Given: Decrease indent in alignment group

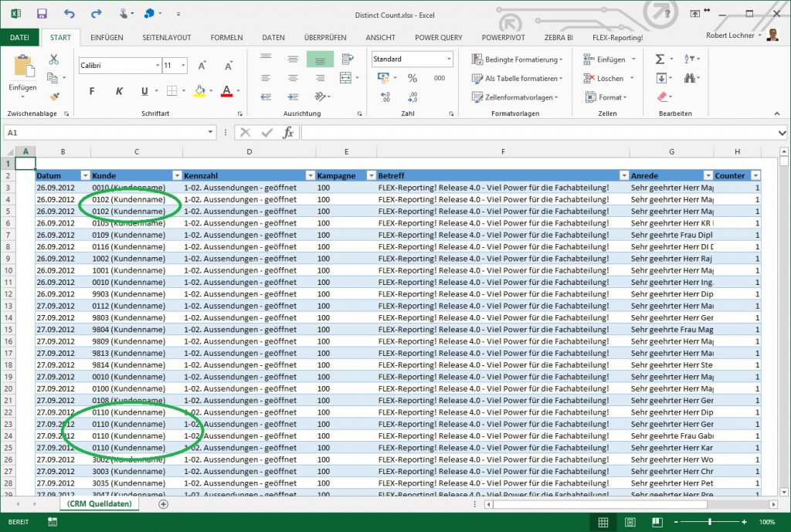Looking at the screenshot, I should pos(266,97).
